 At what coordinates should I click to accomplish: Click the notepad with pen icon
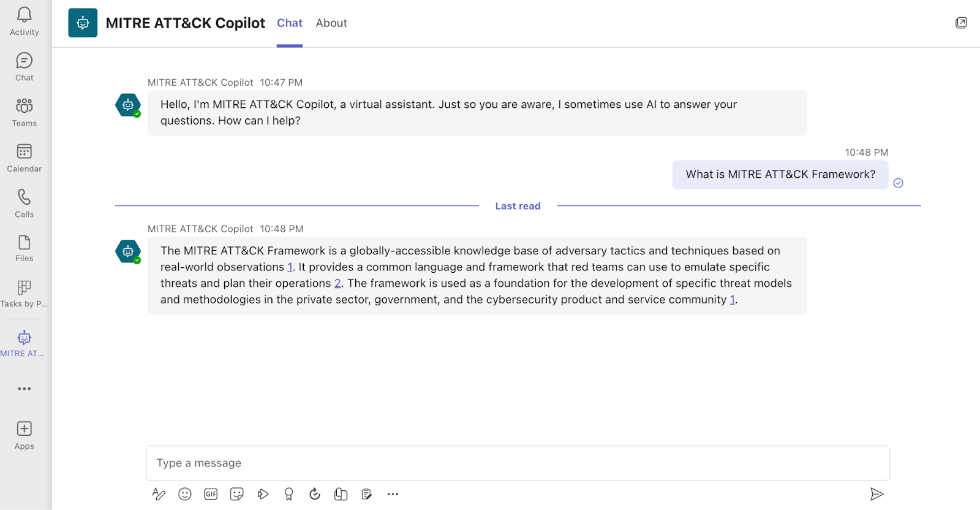(x=367, y=494)
